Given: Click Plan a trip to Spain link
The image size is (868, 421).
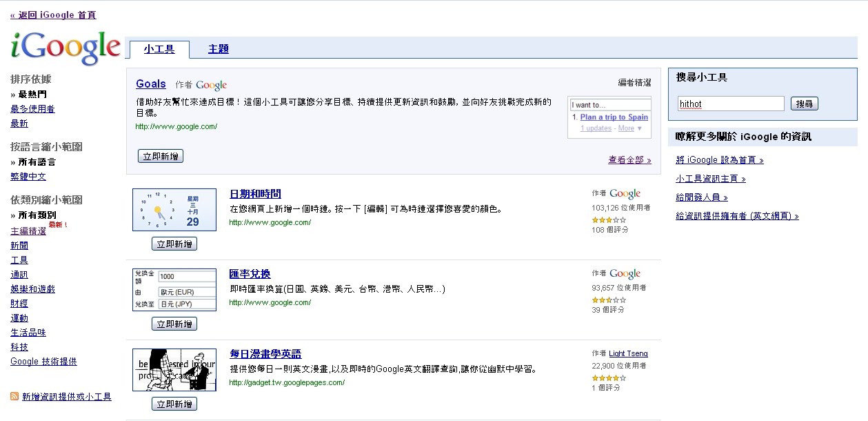Looking at the screenshot, I should [614, 117].
